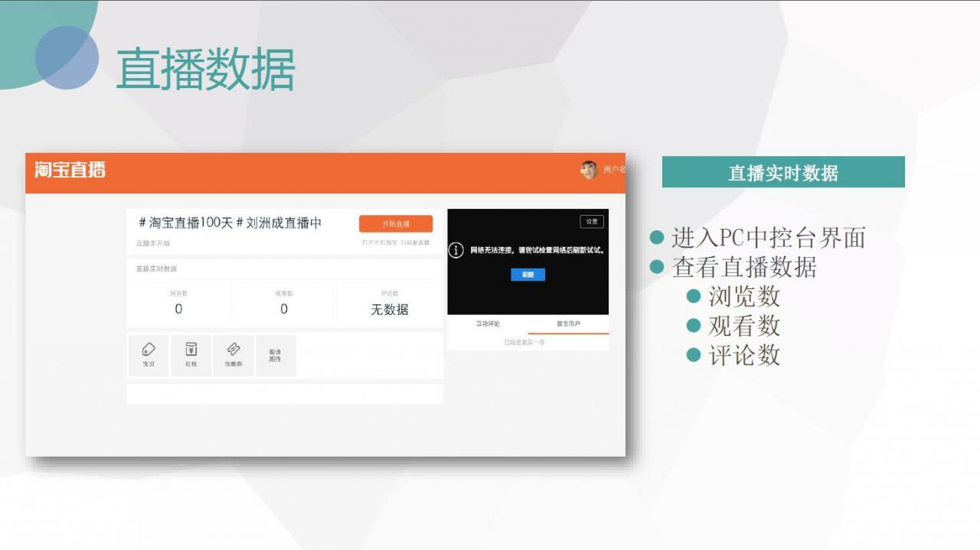This screenshot has height=550, width=980.
Task: Click the sub-bullet 浏览数 on the slide
Action: coord(744,296)
